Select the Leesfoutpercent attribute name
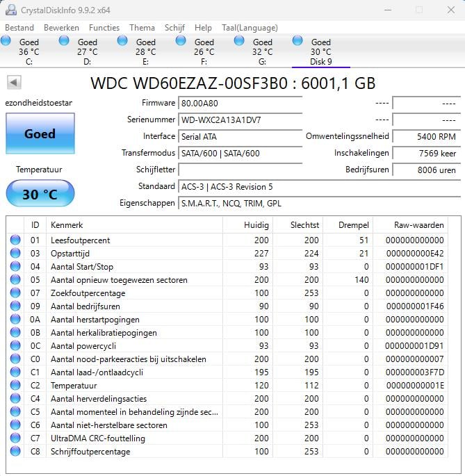This screenshot has width=465, height=476. click(x=80, y=240)
